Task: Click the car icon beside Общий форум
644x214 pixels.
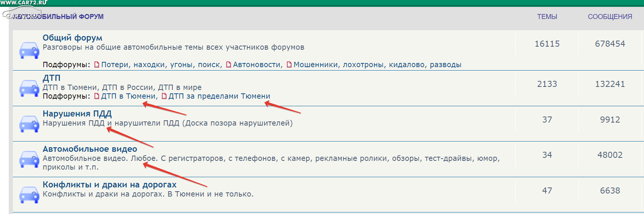Action: click(x=29, y=50)
